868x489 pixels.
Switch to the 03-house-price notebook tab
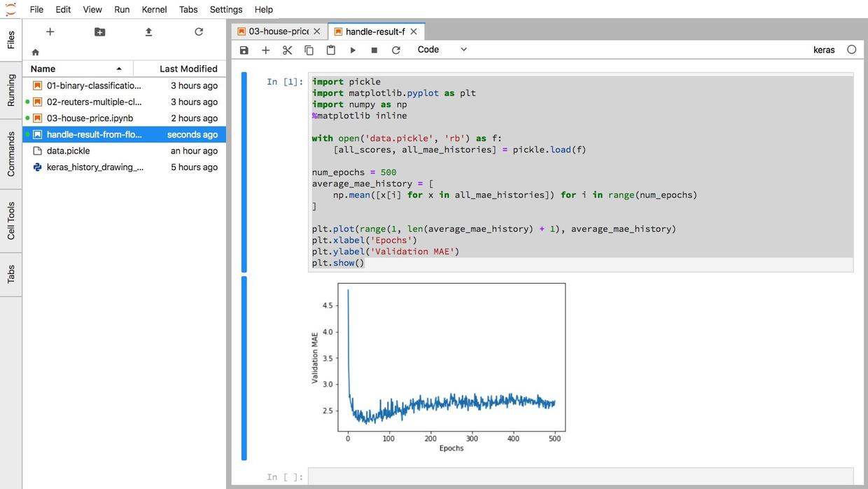(278, 32)
